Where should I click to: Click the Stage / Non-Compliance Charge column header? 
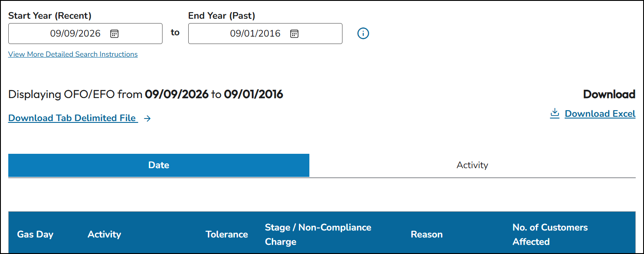318,234
